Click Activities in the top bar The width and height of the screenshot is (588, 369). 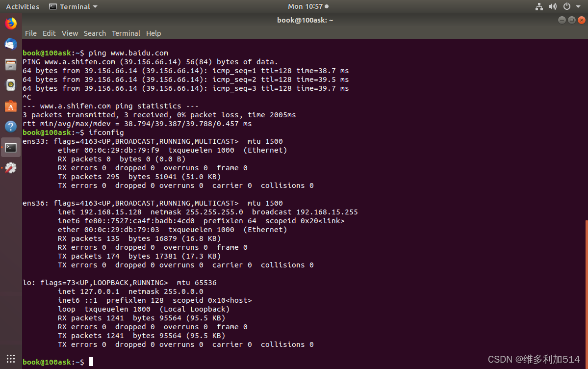(x=22, y=6)
